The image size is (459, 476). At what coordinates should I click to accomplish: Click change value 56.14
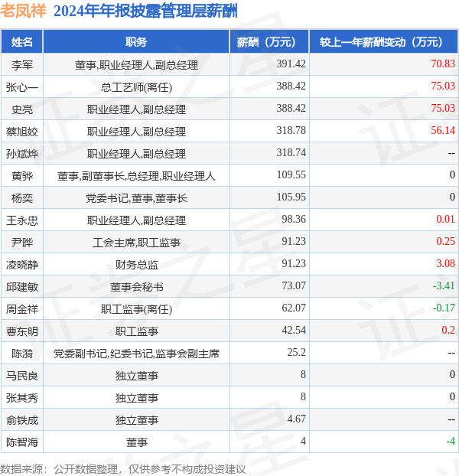point(443,130)
